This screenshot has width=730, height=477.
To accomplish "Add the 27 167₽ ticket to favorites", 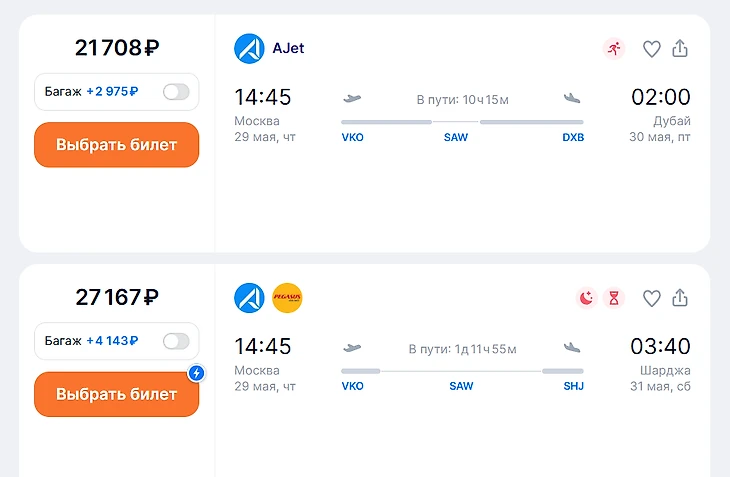I will pyautogui.click(x=651, y=298).
